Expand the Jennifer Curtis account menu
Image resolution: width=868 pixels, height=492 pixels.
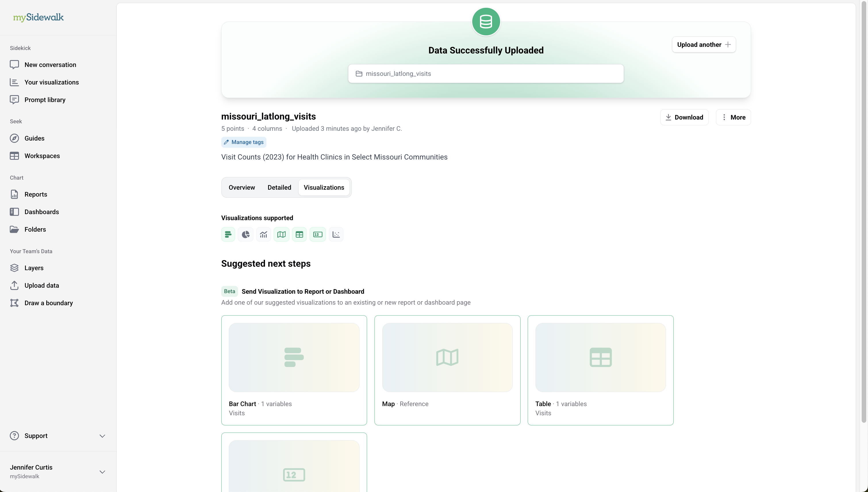(x=102, y=472)
